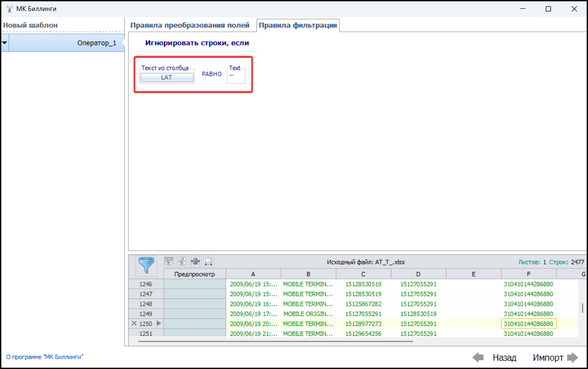Viewport: 588px width, 369px height.
Task: Select row number 1249
Action: click(x=146, y=314)
